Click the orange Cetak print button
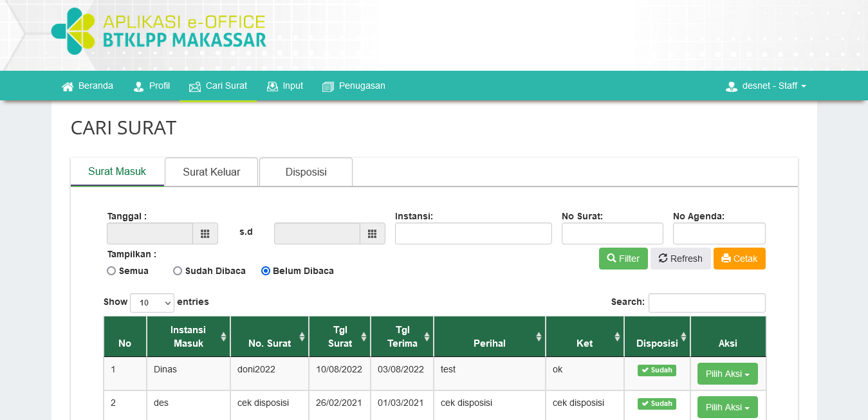Image resolution: width=868 pixels, height=420 pixels. point(739,259)
